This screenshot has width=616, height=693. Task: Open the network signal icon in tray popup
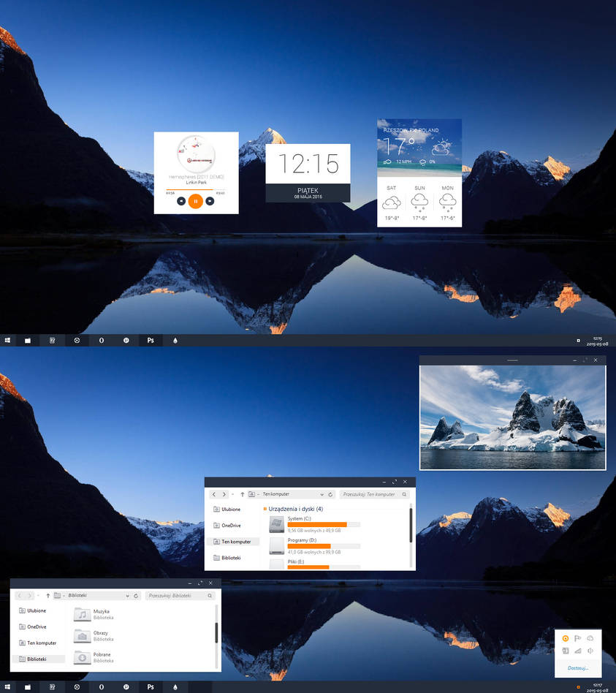pos(577,651)
